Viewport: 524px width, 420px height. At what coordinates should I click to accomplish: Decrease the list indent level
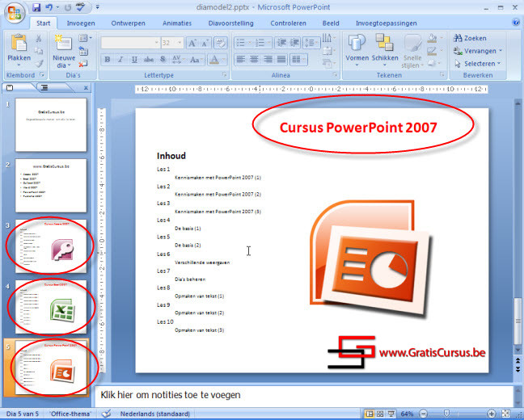click(281, 43)
